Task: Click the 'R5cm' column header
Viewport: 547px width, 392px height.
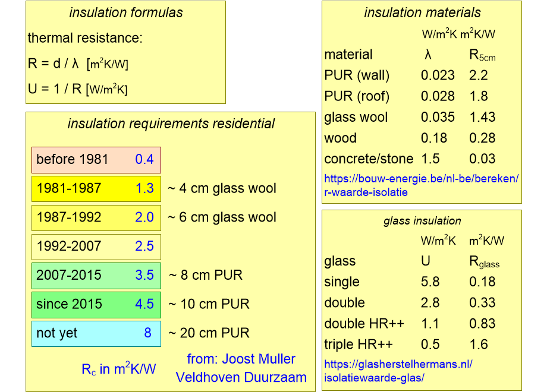Action: (x=482, y=55)
